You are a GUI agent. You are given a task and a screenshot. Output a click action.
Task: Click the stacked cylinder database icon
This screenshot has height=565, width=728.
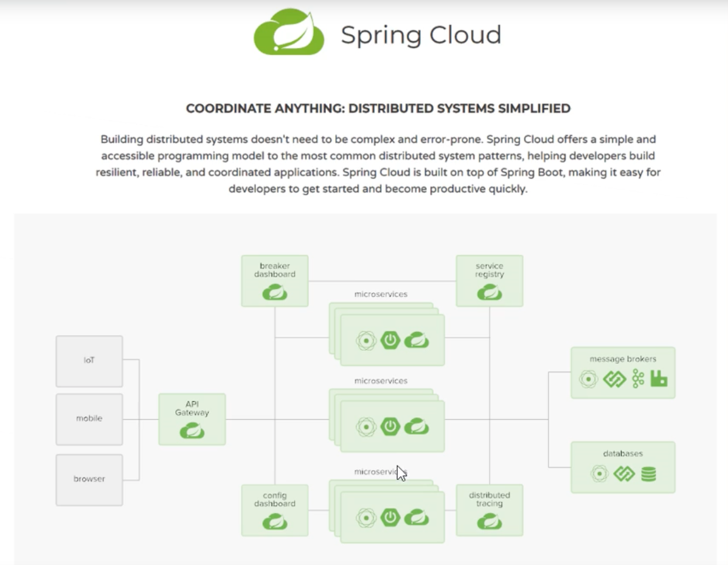(x=648, y=474)
